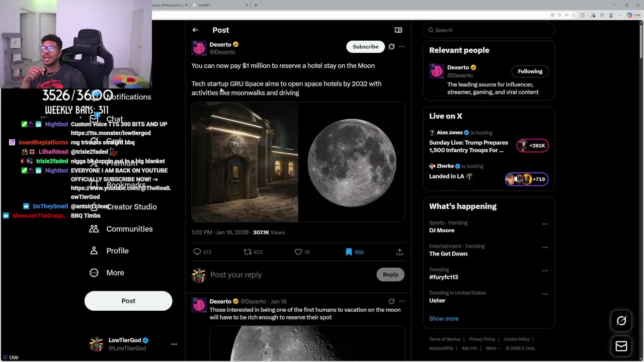Click the Search input field
Image resolution: width=644 pixels, height=362 pixels.
point(489,30)
